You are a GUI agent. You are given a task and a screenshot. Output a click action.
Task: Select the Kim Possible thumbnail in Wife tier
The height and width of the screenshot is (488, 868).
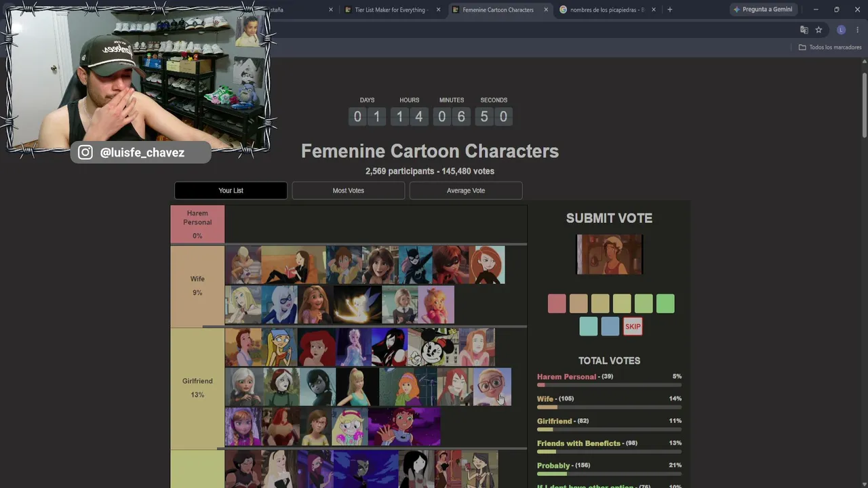pyautogui.click(x=487, y=265)
